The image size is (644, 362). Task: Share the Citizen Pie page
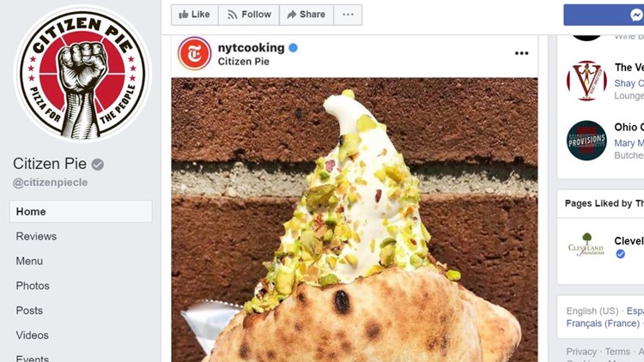point(307,15)
